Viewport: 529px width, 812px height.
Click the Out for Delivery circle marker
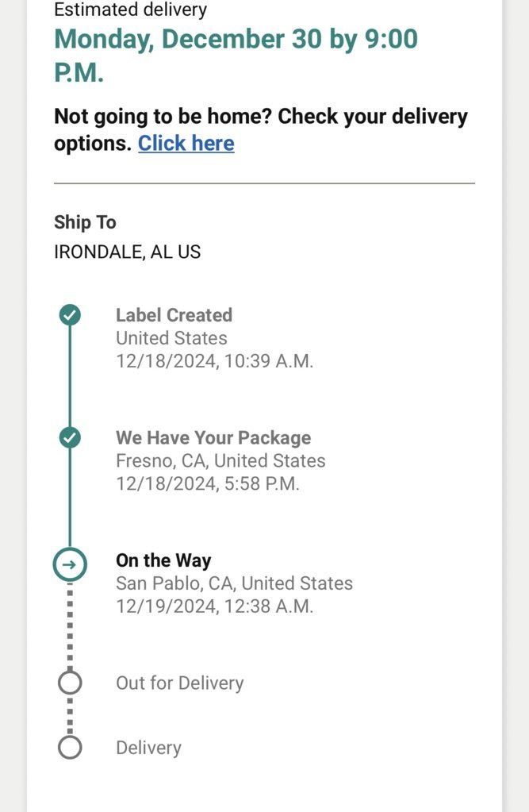pyautogui.click(x=70, y=683)
